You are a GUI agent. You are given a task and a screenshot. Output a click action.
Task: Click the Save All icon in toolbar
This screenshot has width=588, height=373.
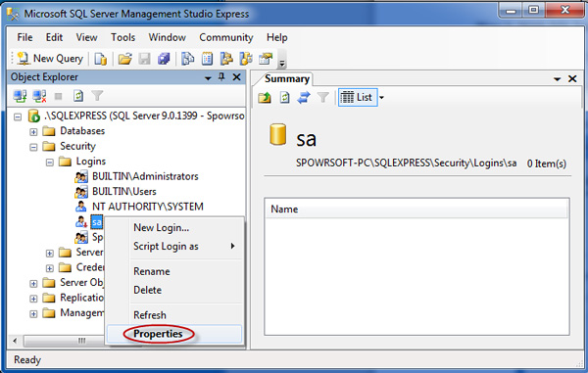coord(164,59)
